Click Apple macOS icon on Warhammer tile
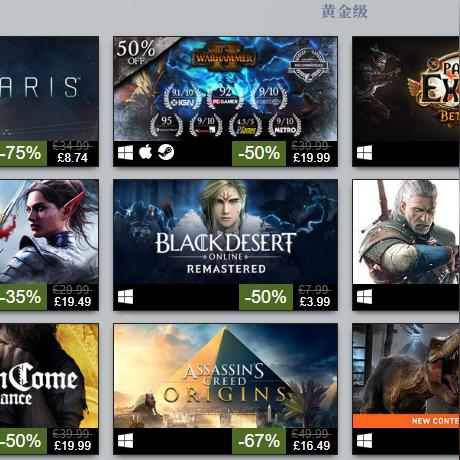 145,152
